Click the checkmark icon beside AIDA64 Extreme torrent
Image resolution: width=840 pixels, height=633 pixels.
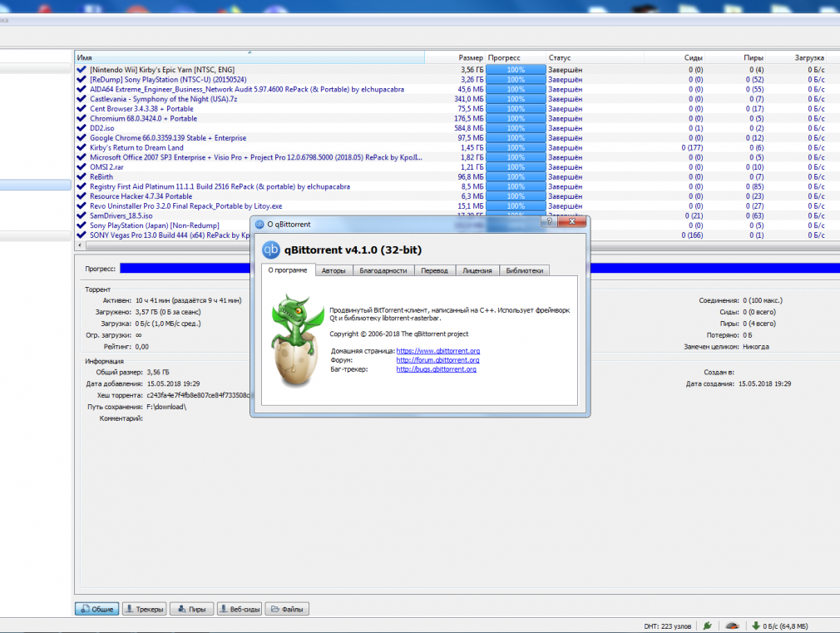tap(82, 90)
